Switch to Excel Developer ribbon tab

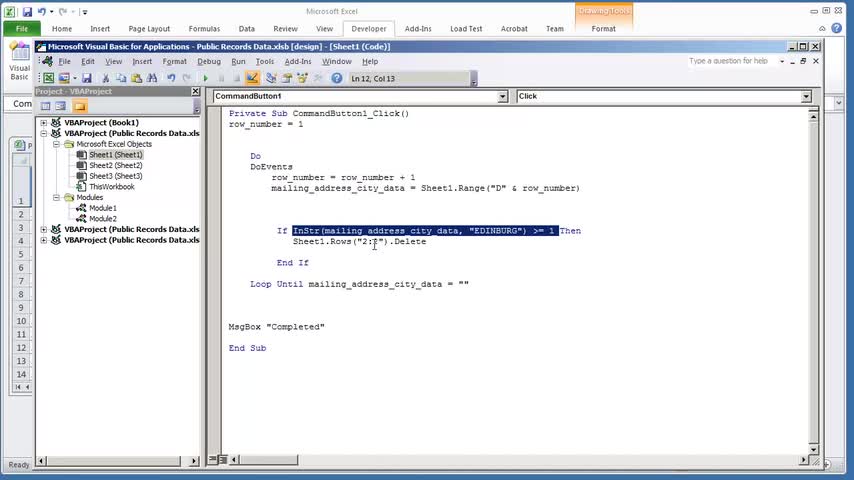[369, 29]
